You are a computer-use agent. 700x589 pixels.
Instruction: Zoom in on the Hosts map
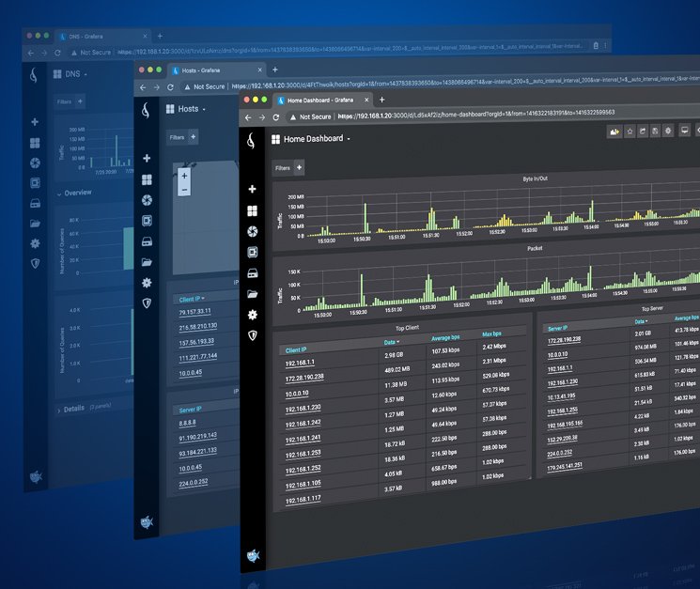(x=184, y=176)
